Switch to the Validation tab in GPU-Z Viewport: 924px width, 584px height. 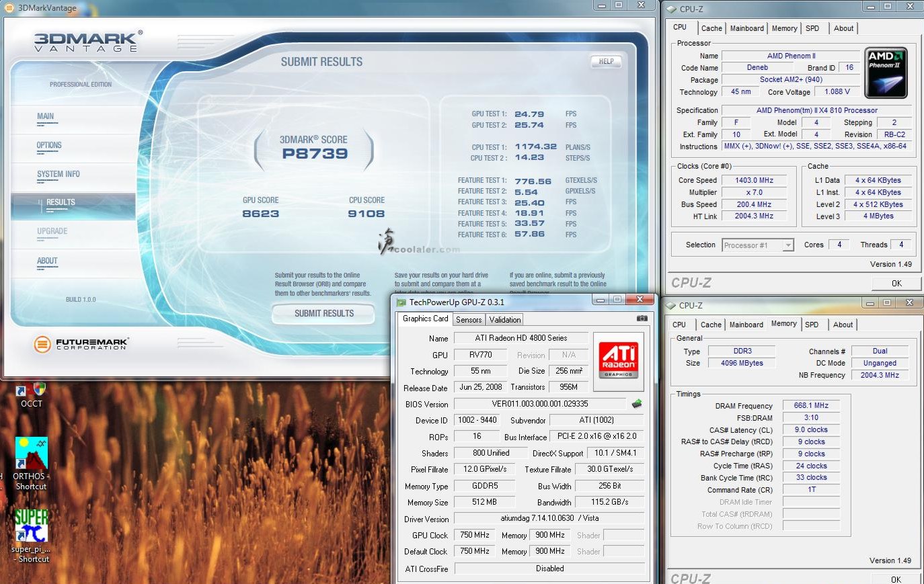click(505, 320)
